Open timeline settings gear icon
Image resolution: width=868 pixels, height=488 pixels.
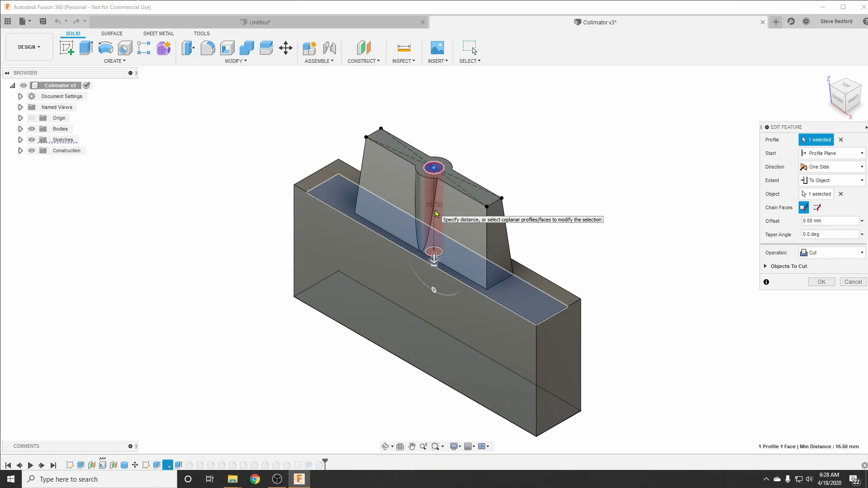click(x=864, y=465)
